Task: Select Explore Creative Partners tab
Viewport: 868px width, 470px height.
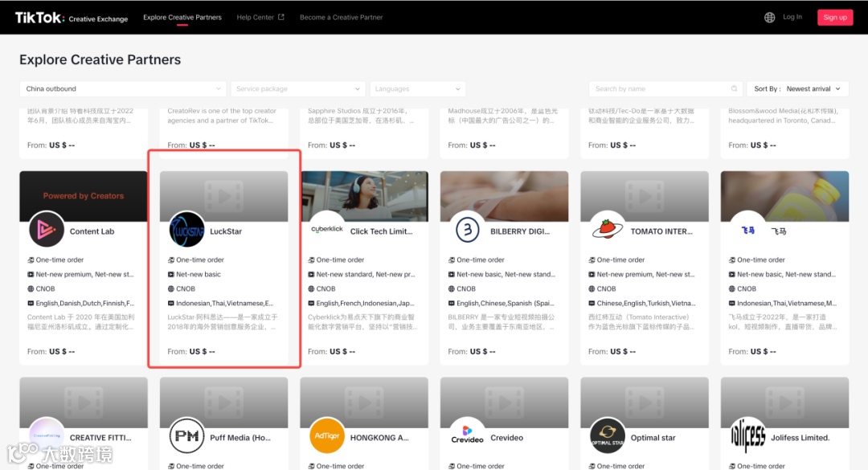Action: coord(182,17)
